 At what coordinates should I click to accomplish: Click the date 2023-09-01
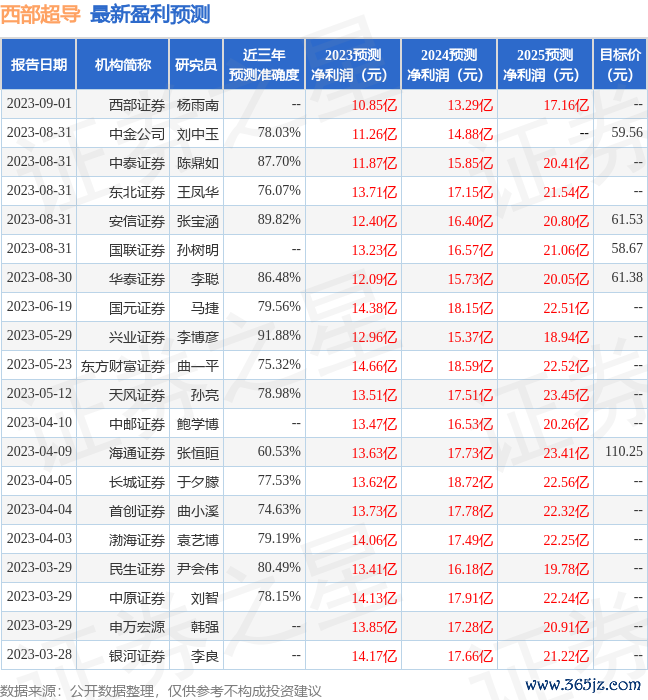coord(39,104)
